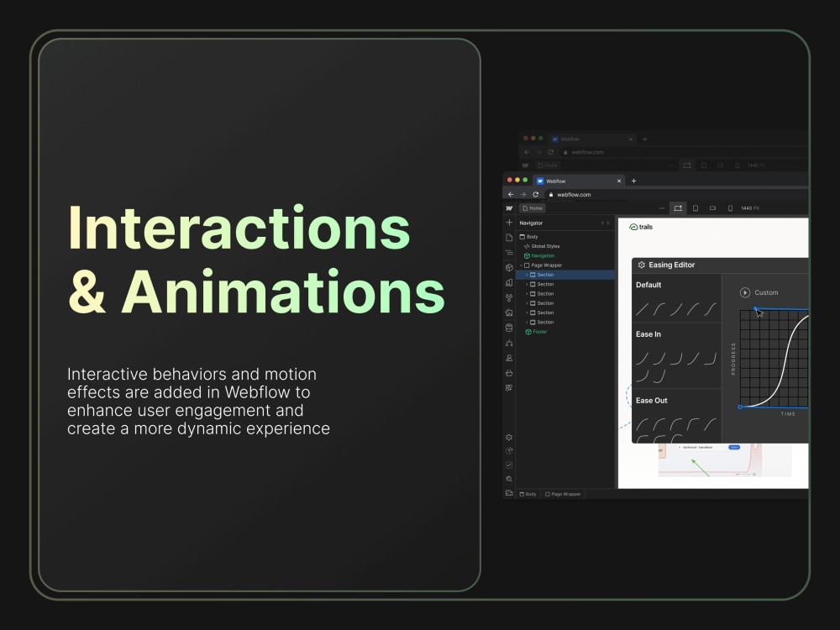This screenshot has height=630, width=840.
Task: Pin the Navigator panel with the pin icon
Action: click(608, 223)
